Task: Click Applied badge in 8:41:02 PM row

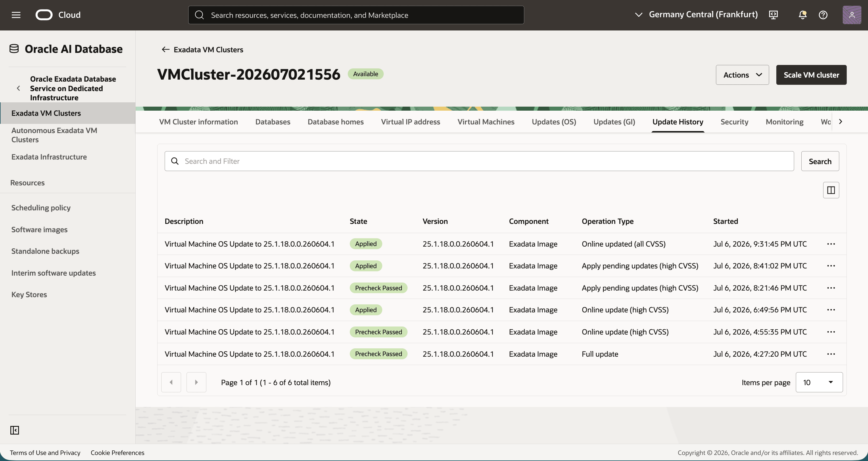Action: point(366,266)
